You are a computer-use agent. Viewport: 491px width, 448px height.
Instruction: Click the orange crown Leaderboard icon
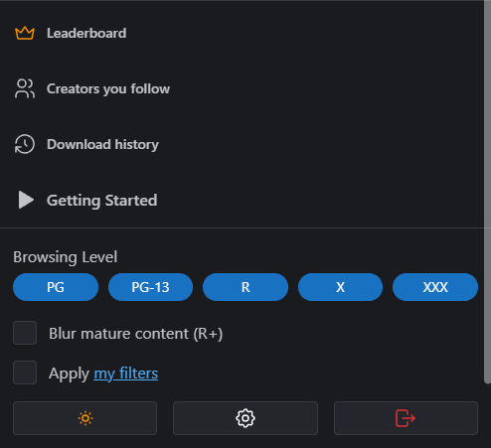[x=25, y=33]
